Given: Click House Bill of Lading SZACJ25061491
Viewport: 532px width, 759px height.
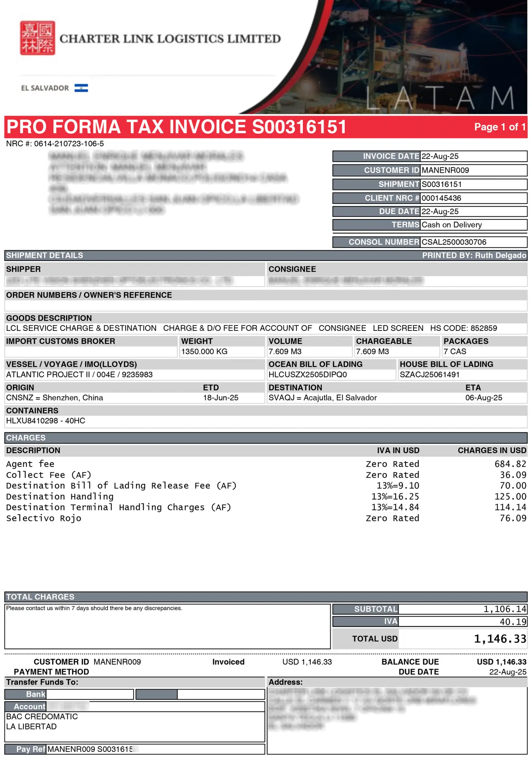Looking at the screenshot, I should pos(430,374).
